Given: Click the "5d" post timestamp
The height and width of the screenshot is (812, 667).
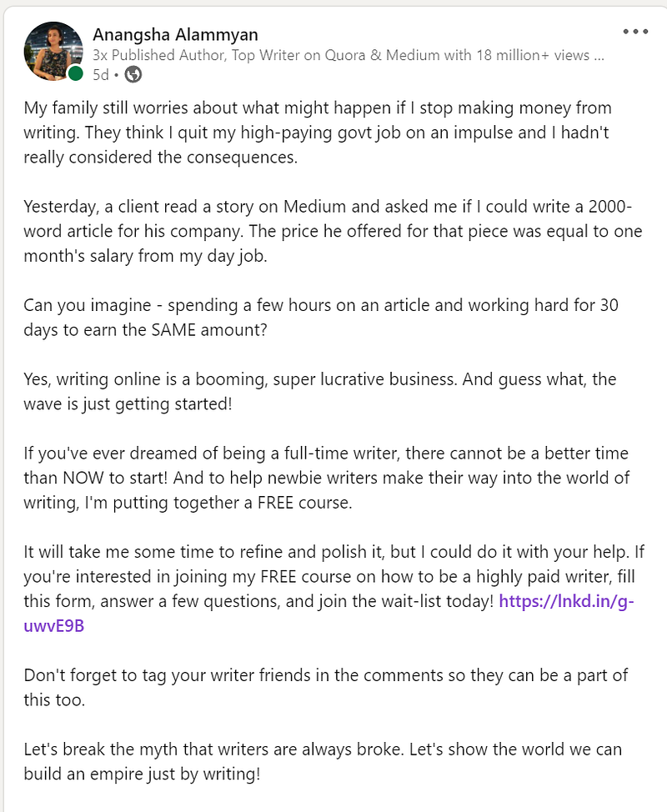Looking at the screenshot, I should 101,75.
